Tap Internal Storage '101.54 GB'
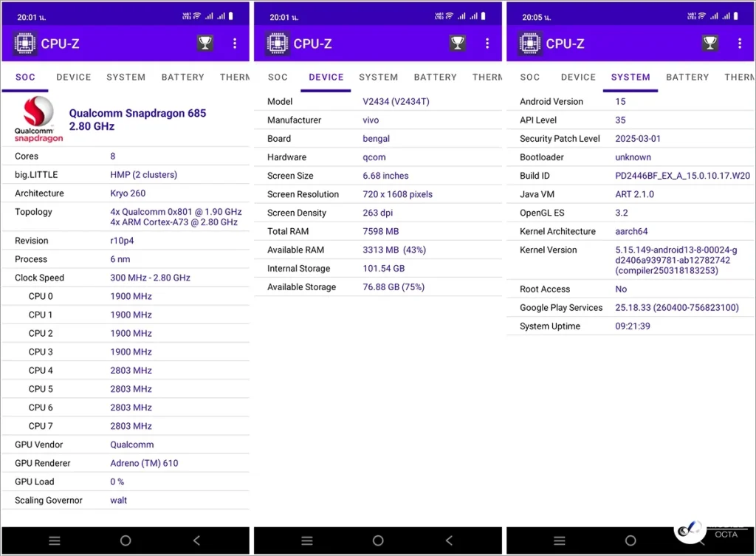The height and width of the screenshot is (556, 756). pyautogui.click(x=384, y=269)
